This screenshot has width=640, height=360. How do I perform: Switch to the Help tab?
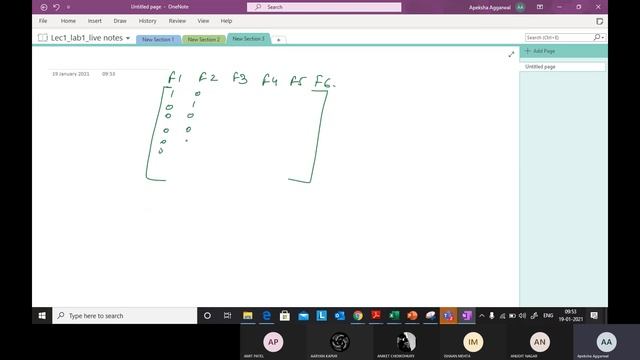click(x=226, y=21)
